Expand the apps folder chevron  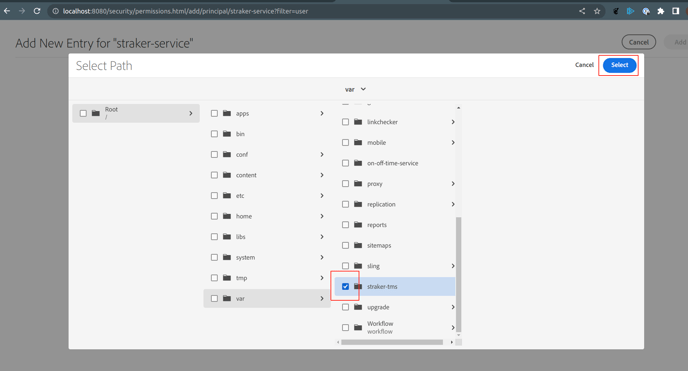pyautogui.click(x=322, y=113)
